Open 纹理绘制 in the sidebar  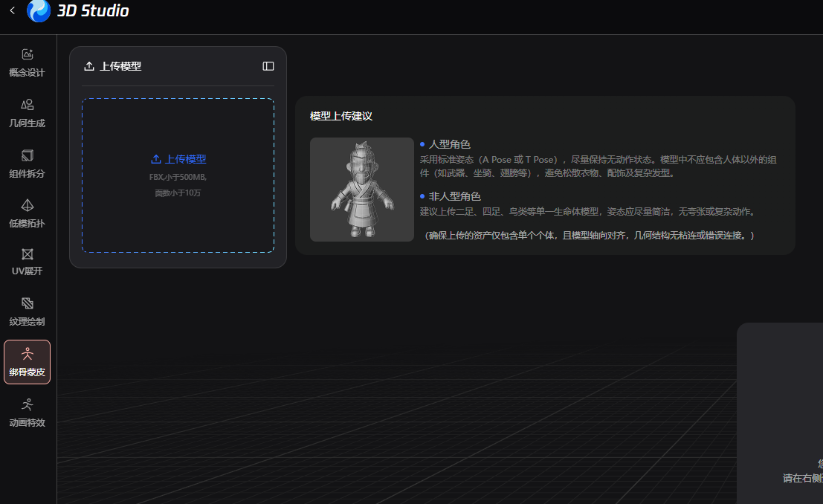click(x=28, y=312)
